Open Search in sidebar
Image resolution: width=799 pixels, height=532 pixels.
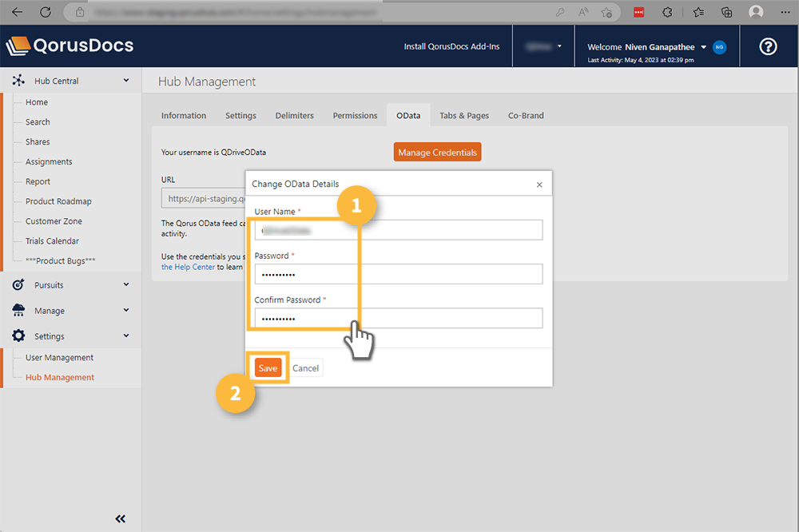[38, 122]
